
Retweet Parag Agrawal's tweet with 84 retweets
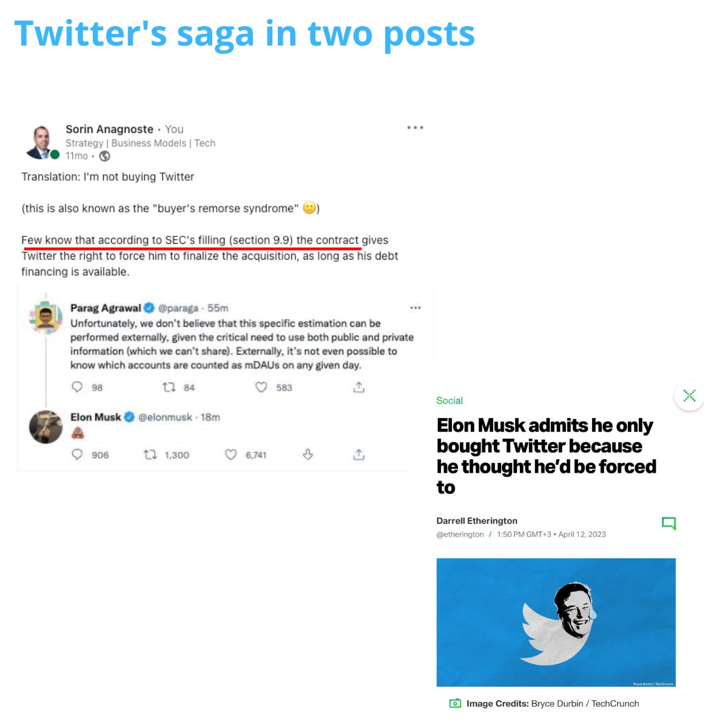169,387
